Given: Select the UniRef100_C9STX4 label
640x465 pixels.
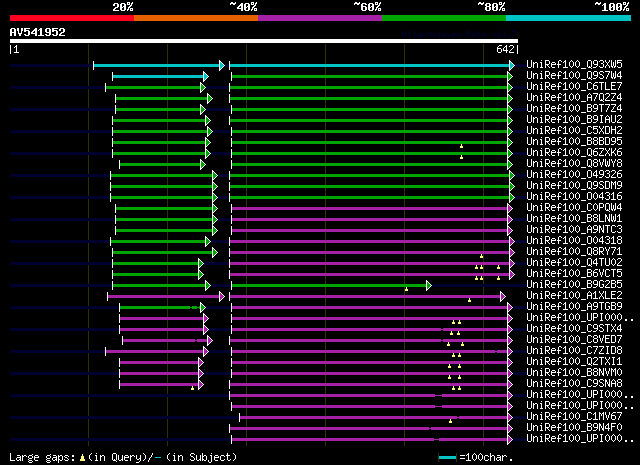Looking at the screenshot, I should (x=574, y=329).
